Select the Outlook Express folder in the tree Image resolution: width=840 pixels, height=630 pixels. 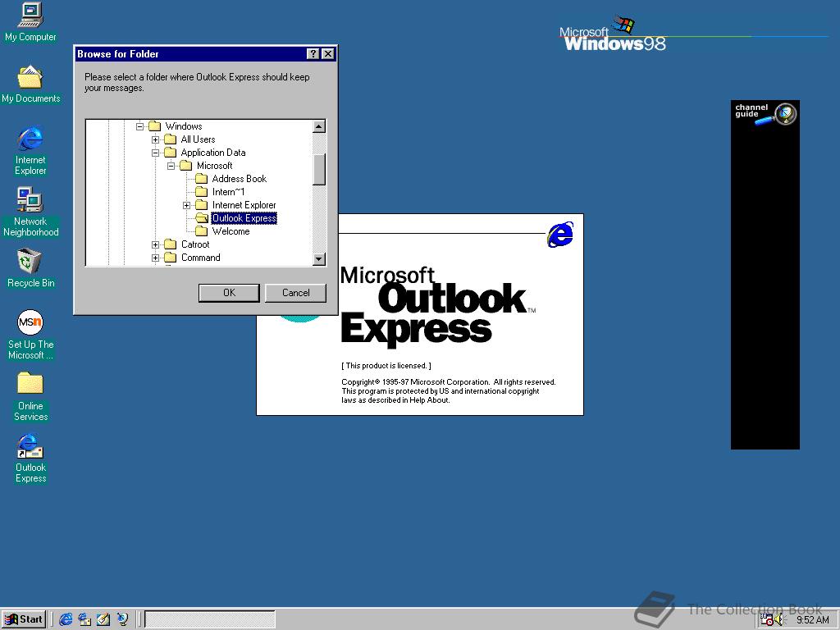click(244, 218)
